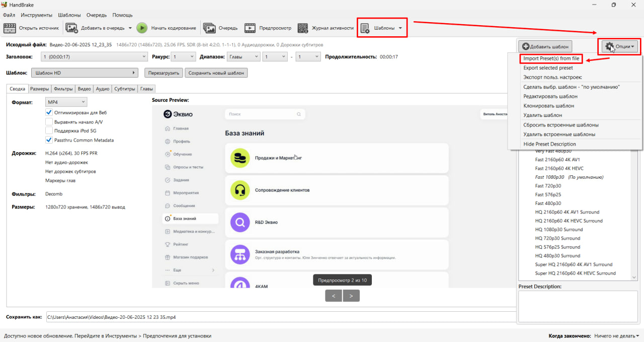Go to the next preview frame
The image size is (644, 342).
351,296
